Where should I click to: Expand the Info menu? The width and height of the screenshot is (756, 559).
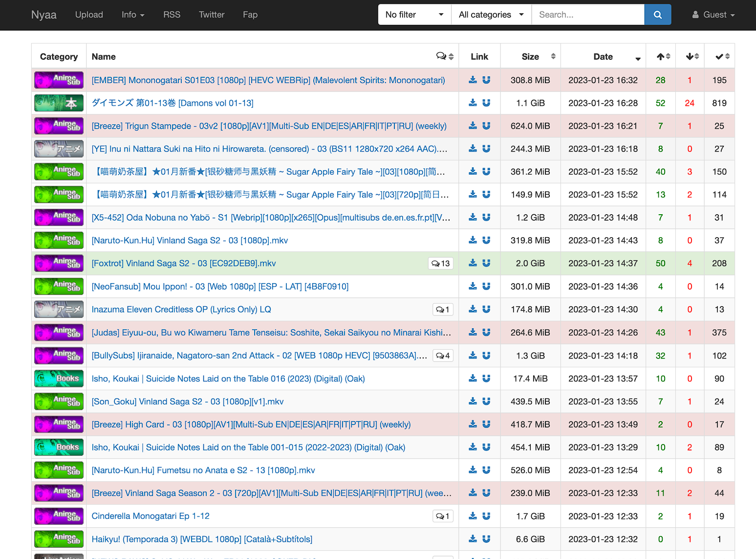point(133,15)
